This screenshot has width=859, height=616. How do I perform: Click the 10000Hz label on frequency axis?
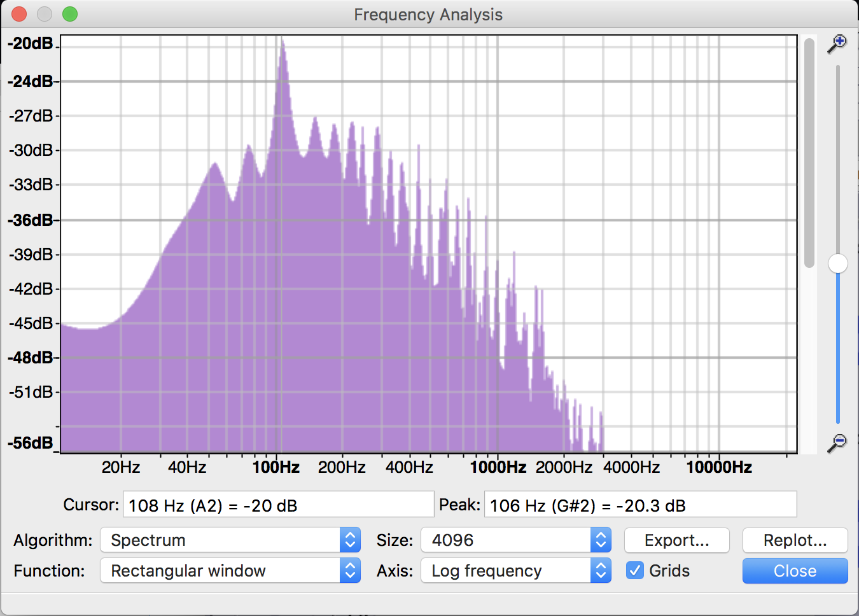tap(719, 467)
